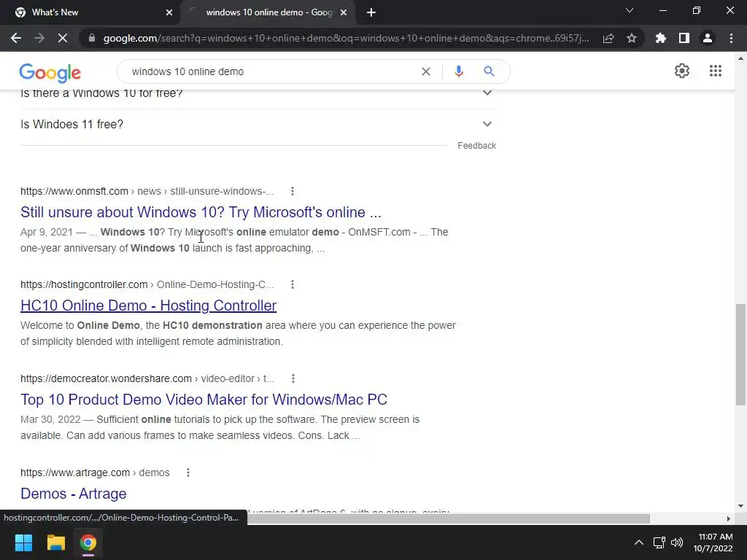Open network status in the tray

point(659,542)
